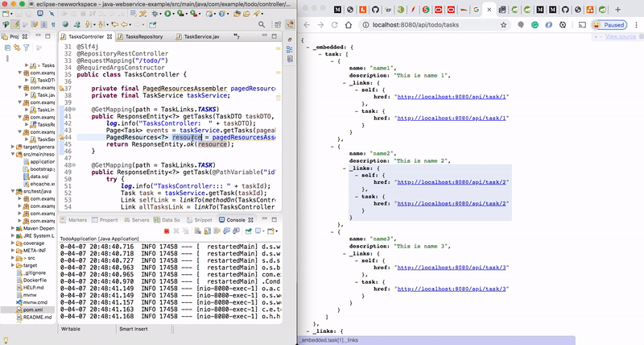Open the first api/task/1 self link
The width and height of the screenshot is (644, 345).
(x=452, y=97)
